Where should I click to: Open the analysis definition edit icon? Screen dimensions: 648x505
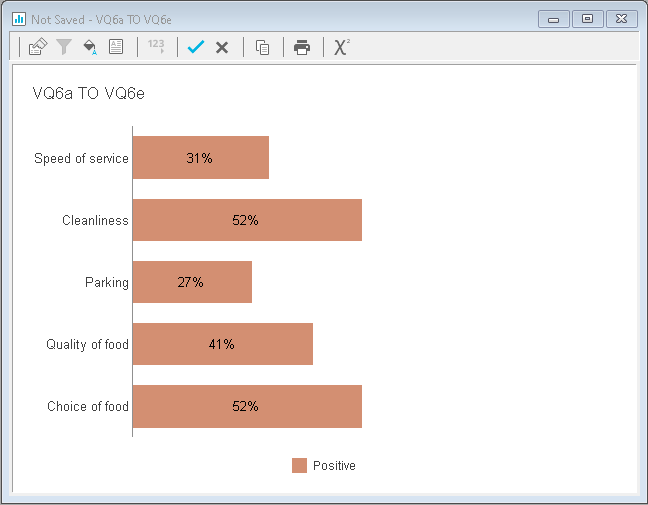[x=38, y=46]
